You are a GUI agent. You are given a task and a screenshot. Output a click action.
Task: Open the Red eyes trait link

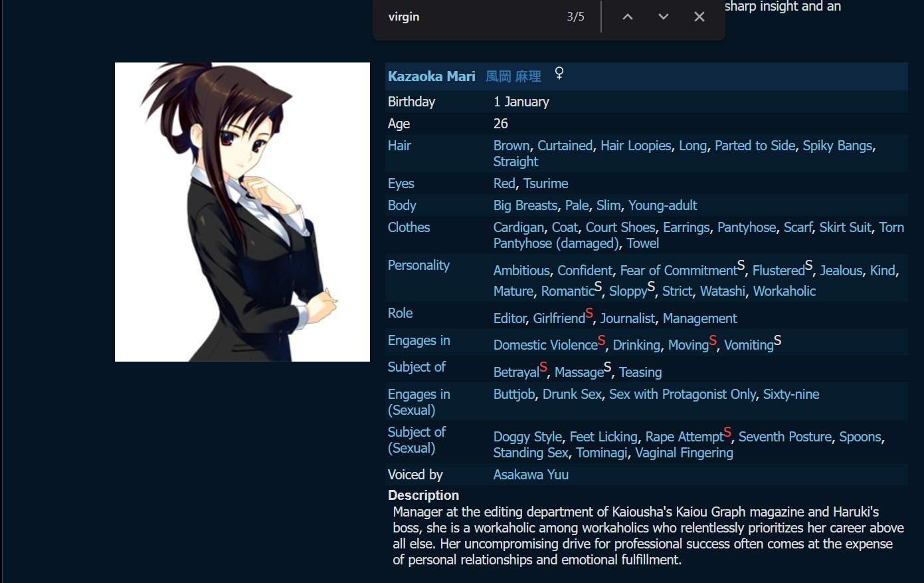(504, 183)
